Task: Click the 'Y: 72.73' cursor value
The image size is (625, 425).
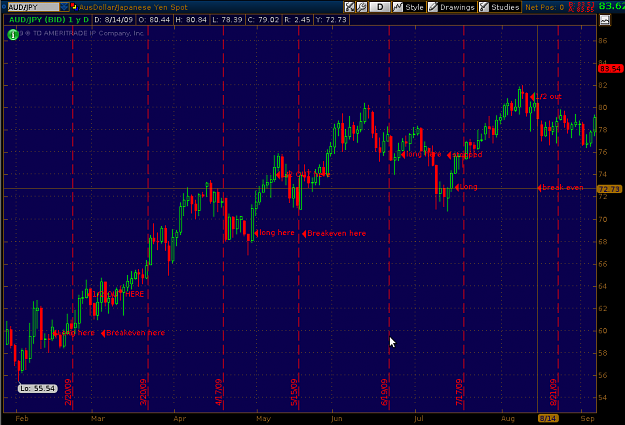Action: point(331,20)
